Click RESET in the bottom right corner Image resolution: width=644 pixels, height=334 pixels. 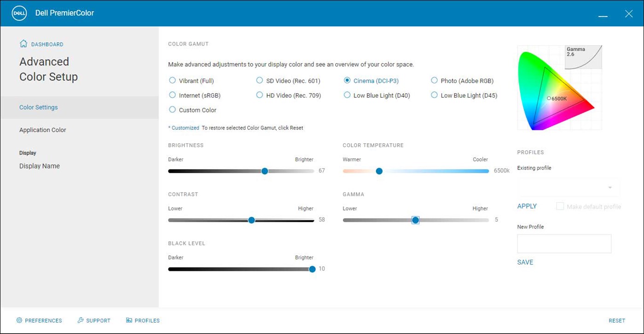coord(616,320)
